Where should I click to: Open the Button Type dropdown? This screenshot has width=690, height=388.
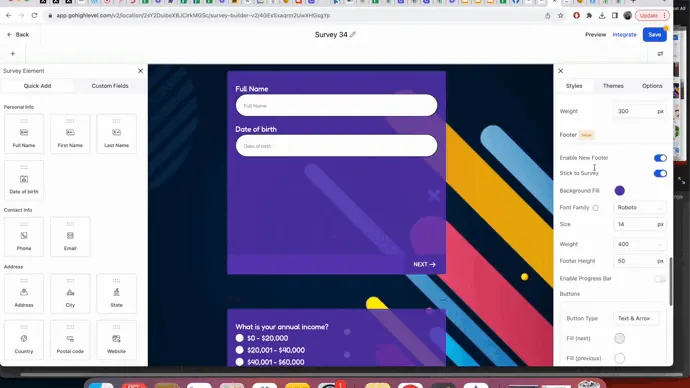636,318
